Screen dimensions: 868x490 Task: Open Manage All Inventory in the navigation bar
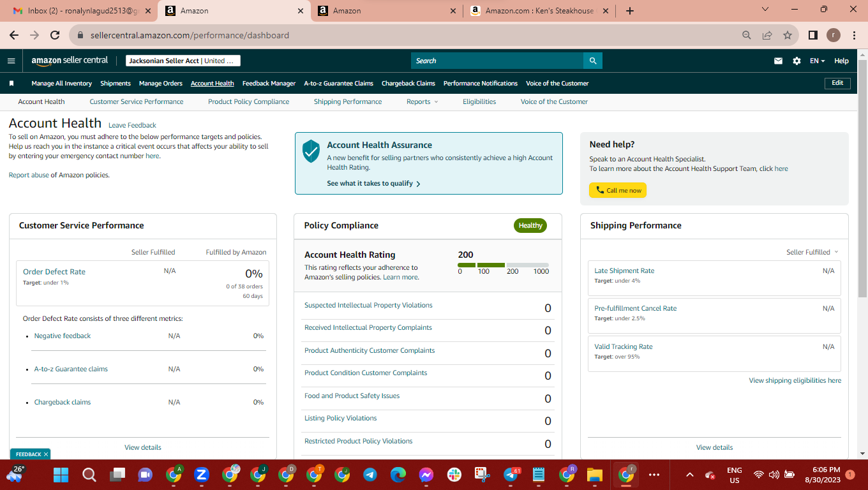tap(62, 83)
